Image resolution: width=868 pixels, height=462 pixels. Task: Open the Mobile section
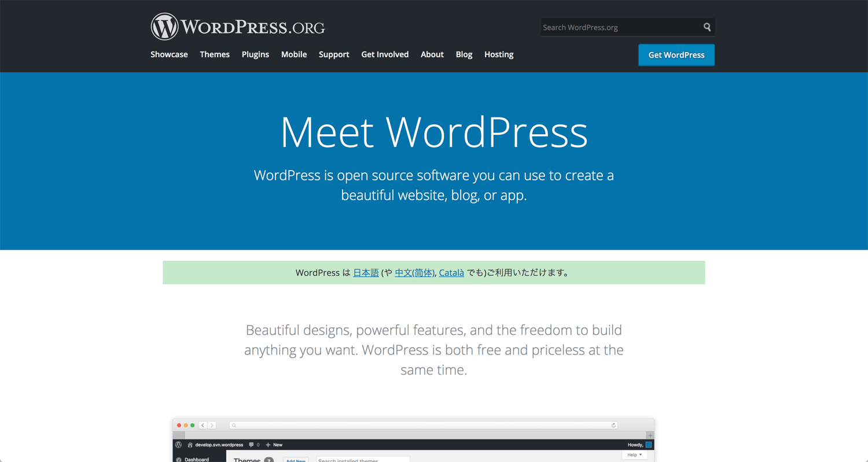[x=294, y=54]
